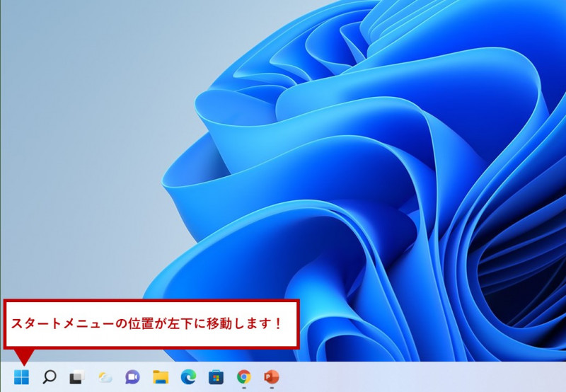566x392 pixels.
Task: Switch to the PowerPoint window
Action: click(272, 376)
